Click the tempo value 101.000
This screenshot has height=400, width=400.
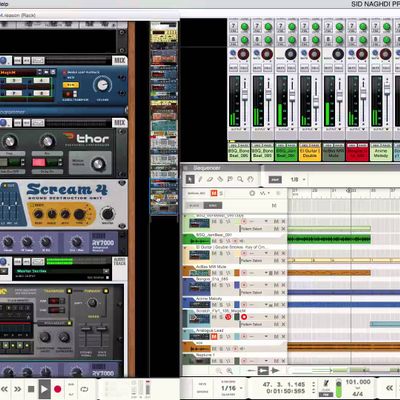(x=358, y=382)
